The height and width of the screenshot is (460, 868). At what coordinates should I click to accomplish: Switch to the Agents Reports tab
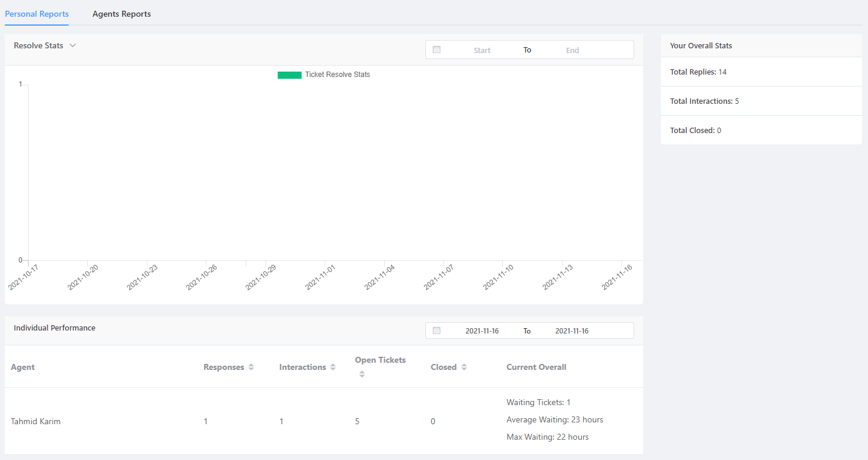click(x=121, y=13)
